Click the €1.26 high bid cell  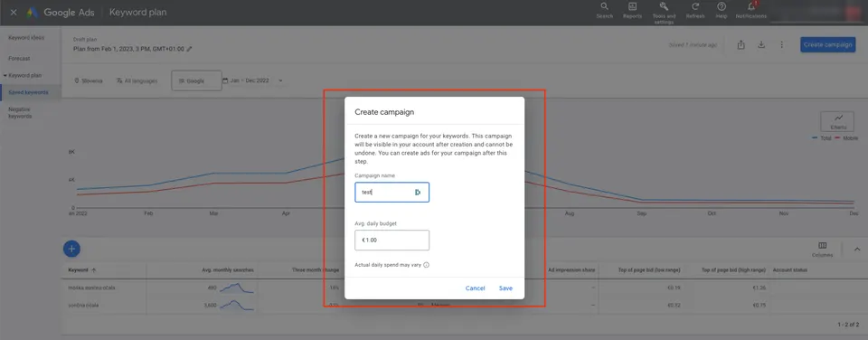759,288
